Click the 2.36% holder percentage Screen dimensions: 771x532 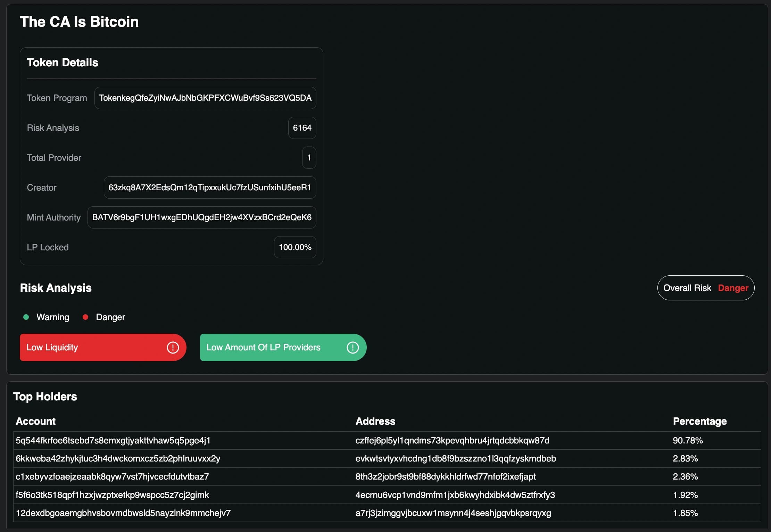pyautogui.click(x=685, y=477)
